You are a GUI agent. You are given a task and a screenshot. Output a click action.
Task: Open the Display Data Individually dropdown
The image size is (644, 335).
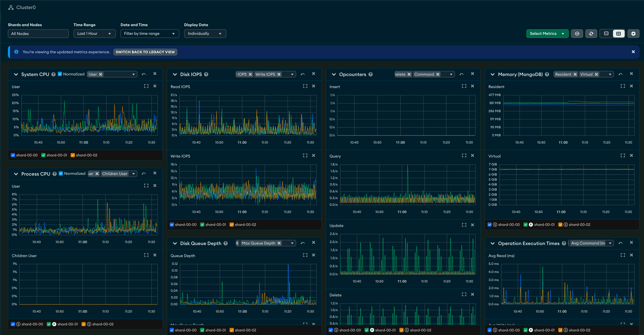205,33
